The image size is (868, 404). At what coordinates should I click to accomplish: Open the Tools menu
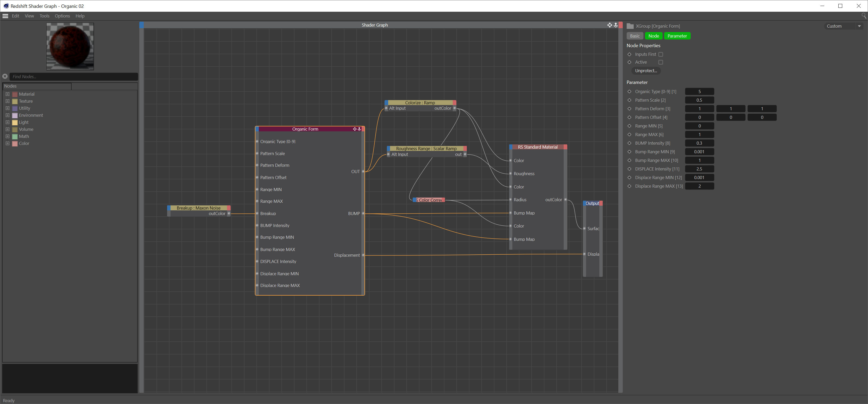(44, 16)
